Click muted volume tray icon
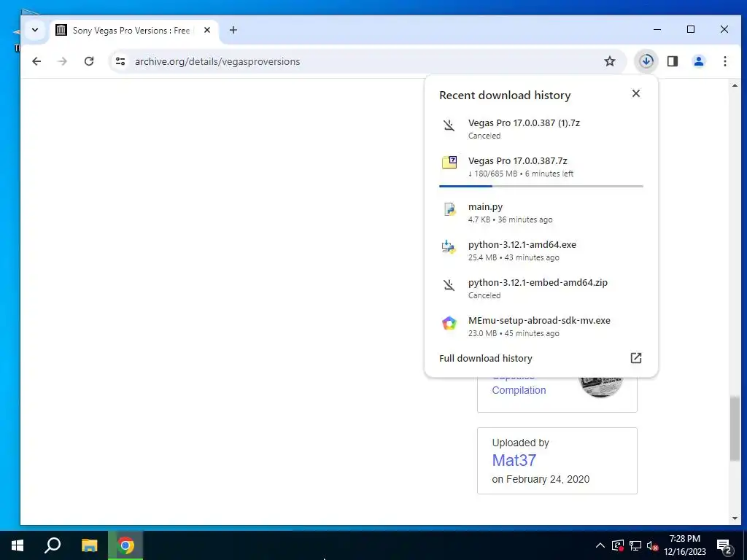 (652, 545)
